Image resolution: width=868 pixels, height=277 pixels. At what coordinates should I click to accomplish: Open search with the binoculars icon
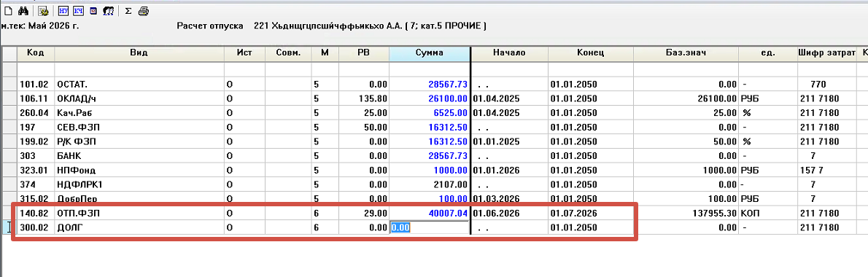coord(23,10)
